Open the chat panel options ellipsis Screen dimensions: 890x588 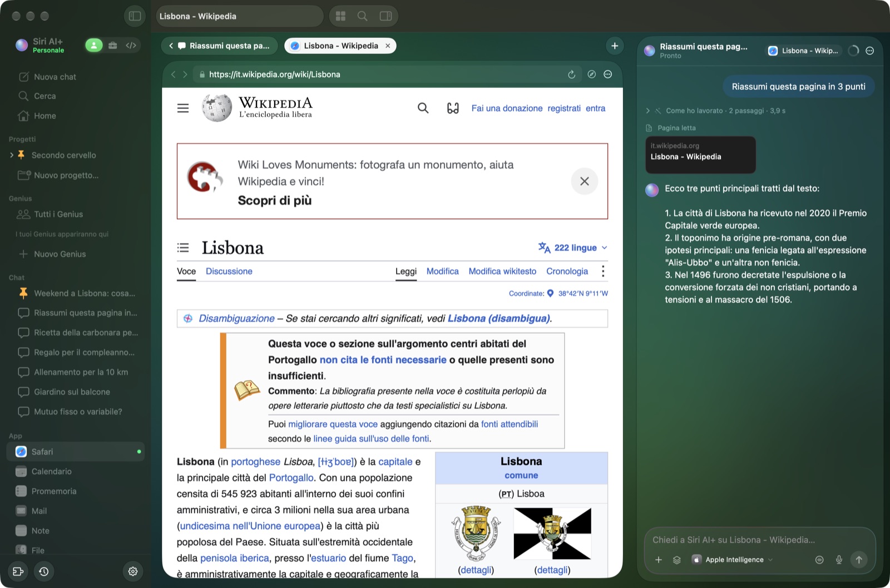point(870,51)
